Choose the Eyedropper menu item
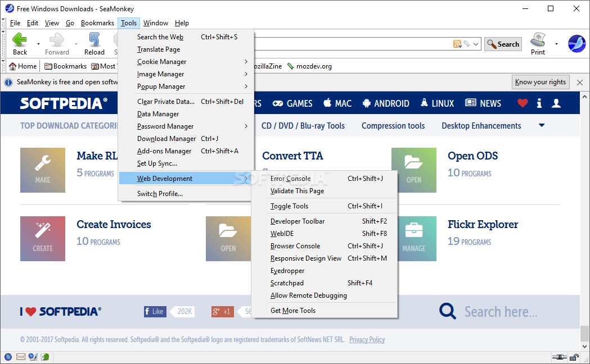590x364 pixels. tap(325, 270)
